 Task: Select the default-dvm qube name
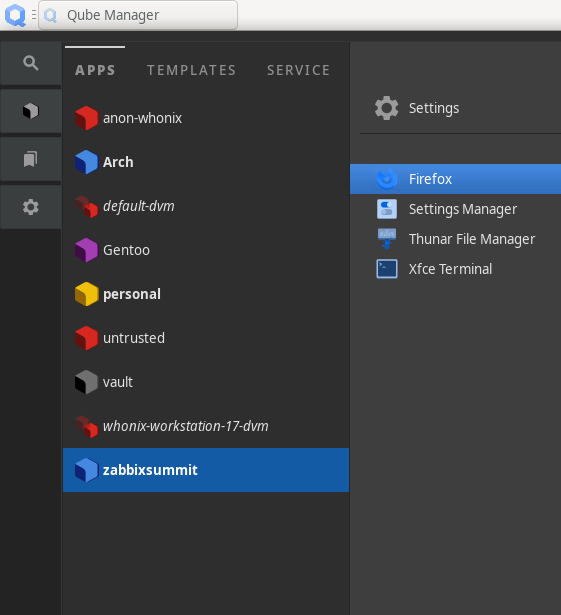click(x=138, y=206)
